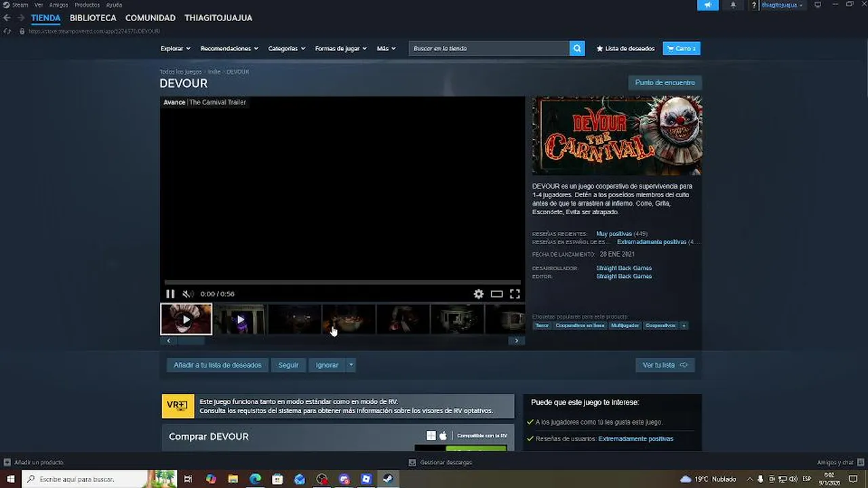The height and width of the screenshot is (488, 868).
Task: Pause the Carnival trailer video
Action: click(x=170, y=293)
